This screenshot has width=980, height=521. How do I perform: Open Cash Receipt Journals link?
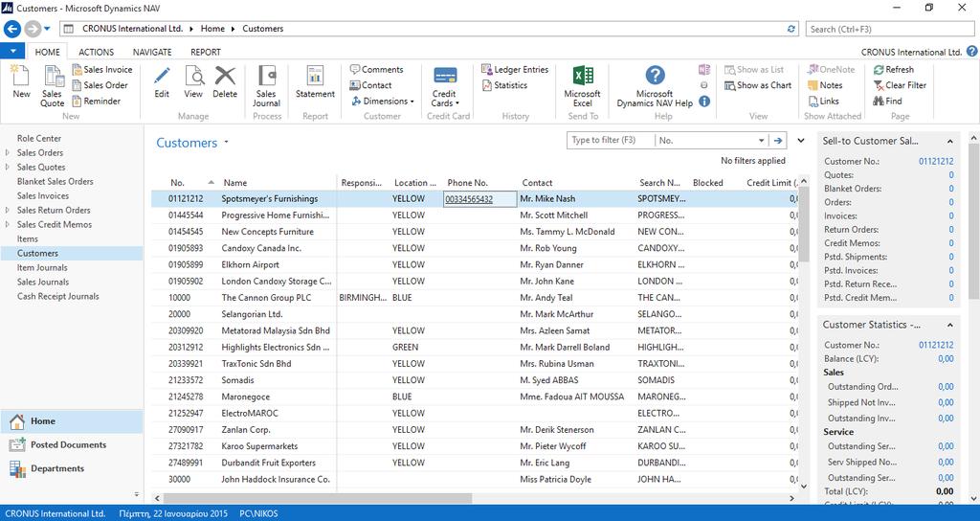coord(57,297)
